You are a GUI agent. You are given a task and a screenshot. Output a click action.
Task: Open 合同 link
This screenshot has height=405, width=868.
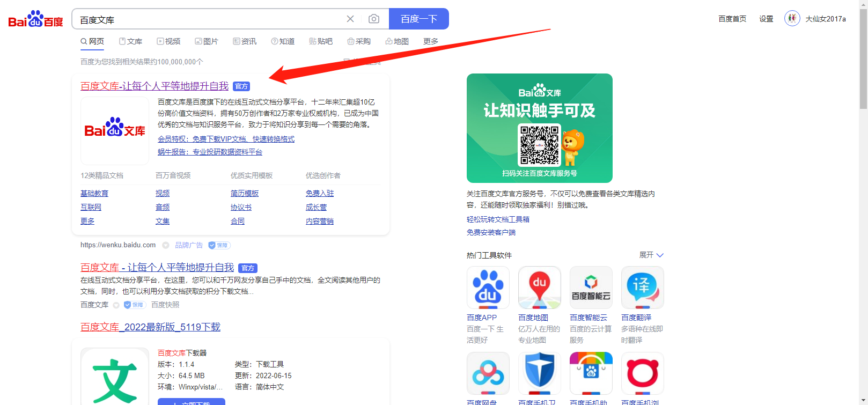pos(238,221)
